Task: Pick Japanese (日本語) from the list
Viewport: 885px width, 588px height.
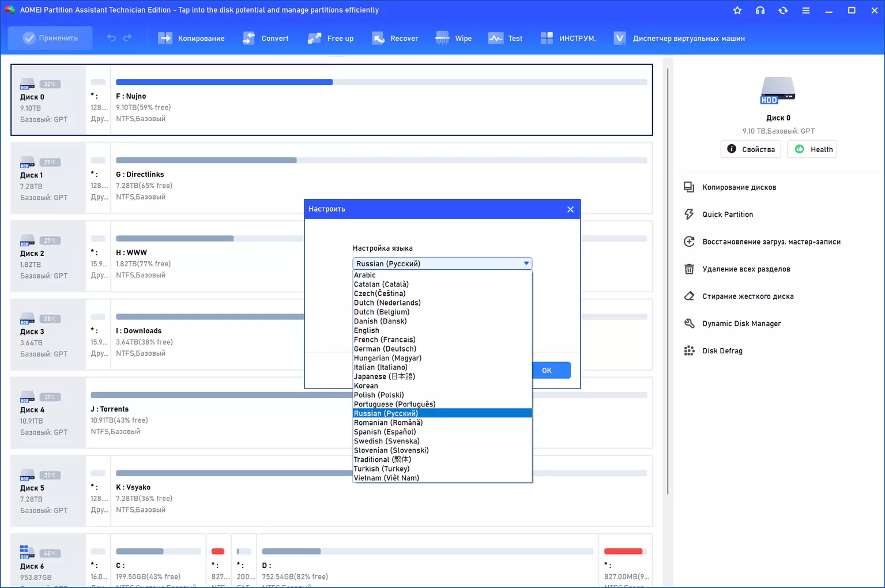Action: [x=442, y=376]
